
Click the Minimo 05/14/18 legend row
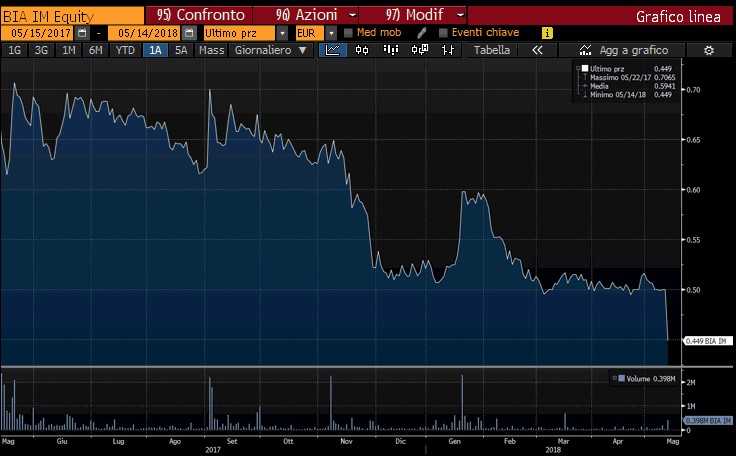pos(629,95)
